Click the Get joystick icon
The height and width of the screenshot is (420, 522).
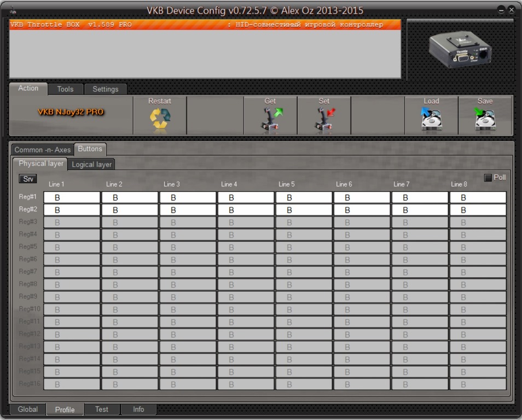click(x=271, y=119)
